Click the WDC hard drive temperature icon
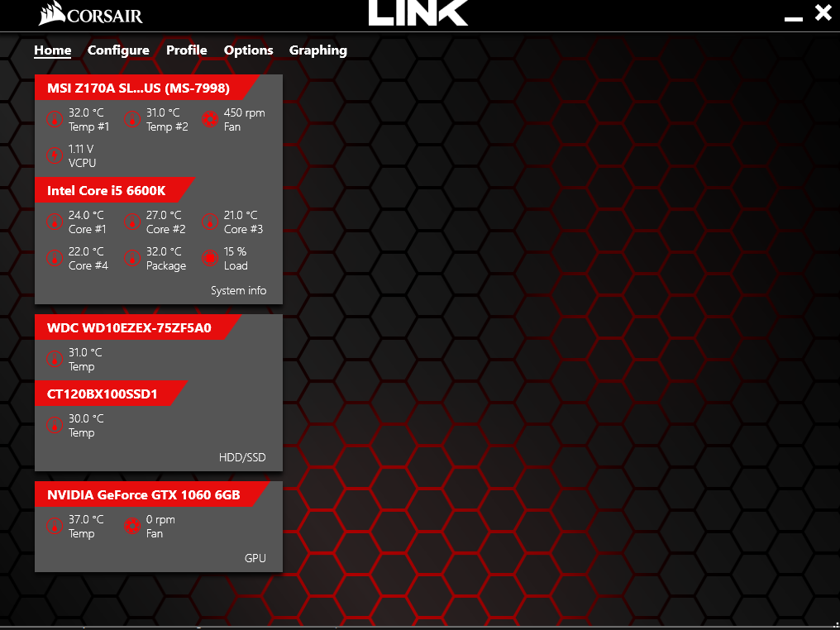 click(54, 359)
